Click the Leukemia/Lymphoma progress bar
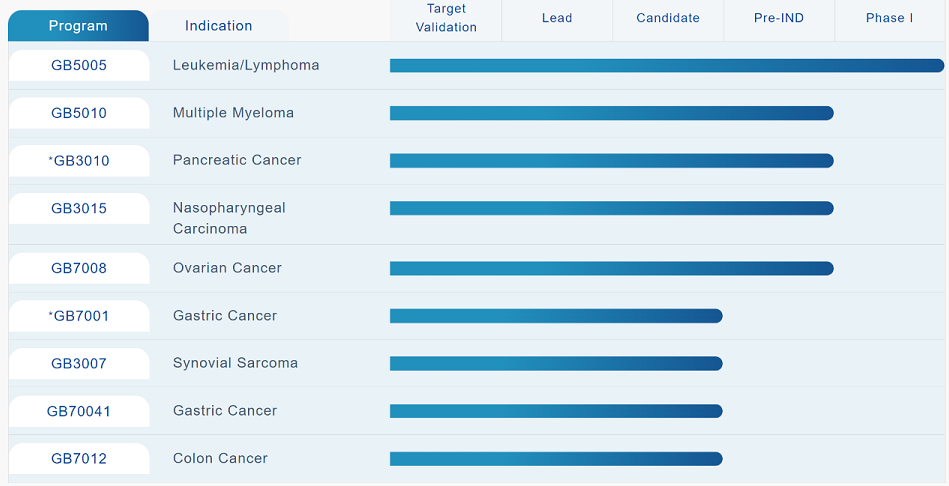This screenshot has width=949, height=486. (x=667, y=65)
